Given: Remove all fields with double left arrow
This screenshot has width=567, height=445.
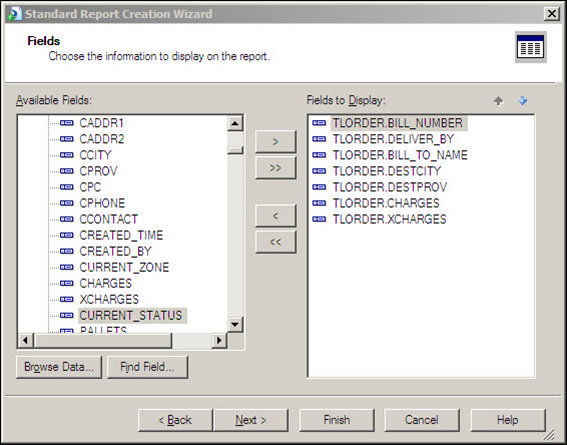Looking at the screenshot, I should pyautogui.click(x=276, y=242).
